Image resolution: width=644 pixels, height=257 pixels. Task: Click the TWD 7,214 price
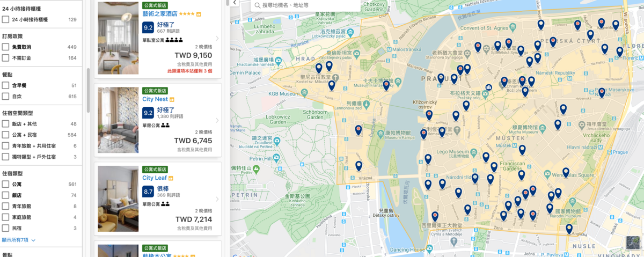click(x=194, y=219)
